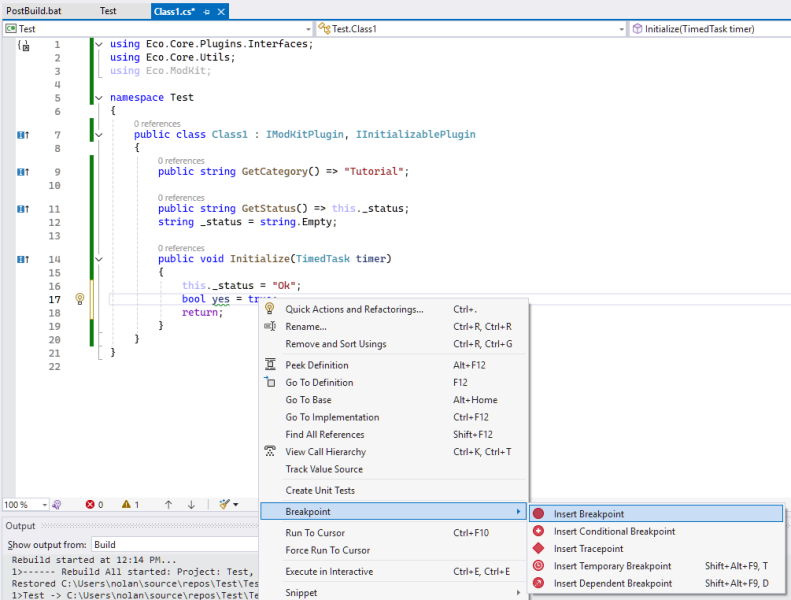This screenshot has height=600, width=791.
Task: Select Go To Implementation
Action: tap(393, 417)
